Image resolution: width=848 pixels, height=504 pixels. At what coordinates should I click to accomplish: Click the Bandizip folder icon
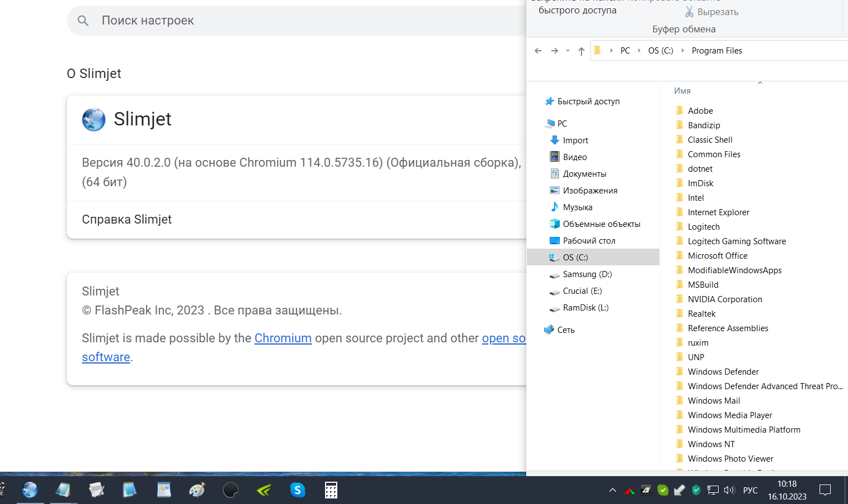pos(680,125)
